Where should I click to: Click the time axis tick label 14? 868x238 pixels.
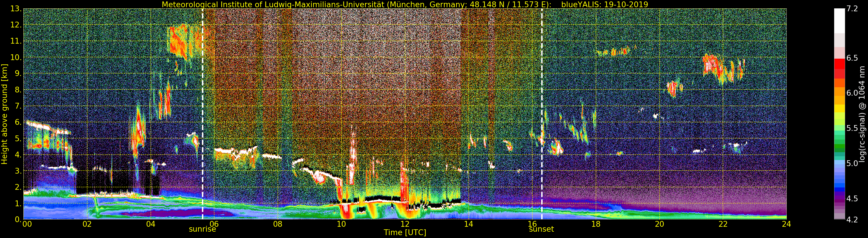click(468, 224)
